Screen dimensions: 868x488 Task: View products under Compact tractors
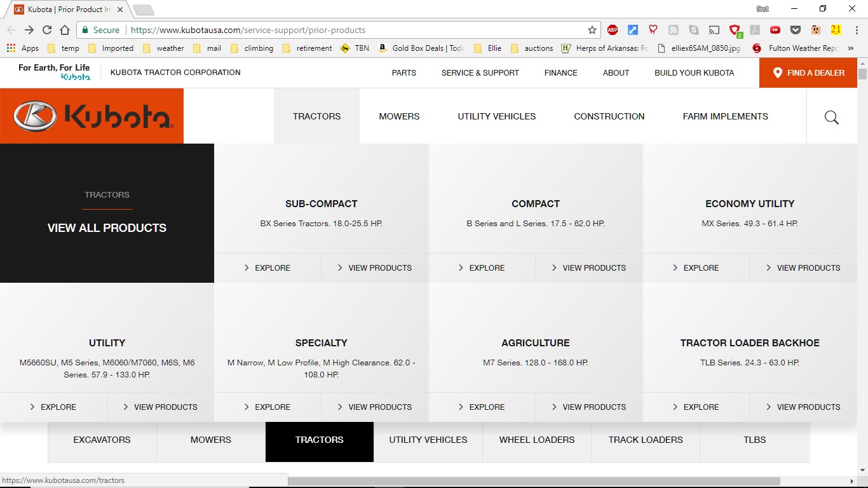[588, 268]
